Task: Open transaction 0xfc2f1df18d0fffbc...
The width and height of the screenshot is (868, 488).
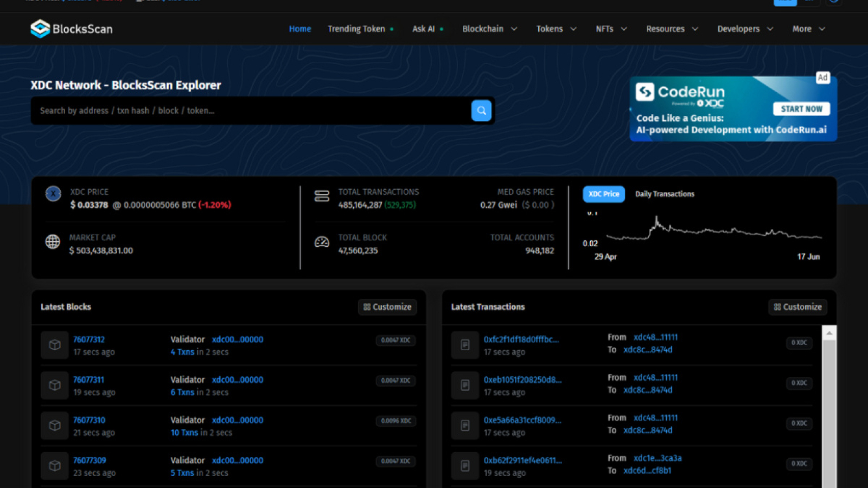Action: (x=521, y=339)
